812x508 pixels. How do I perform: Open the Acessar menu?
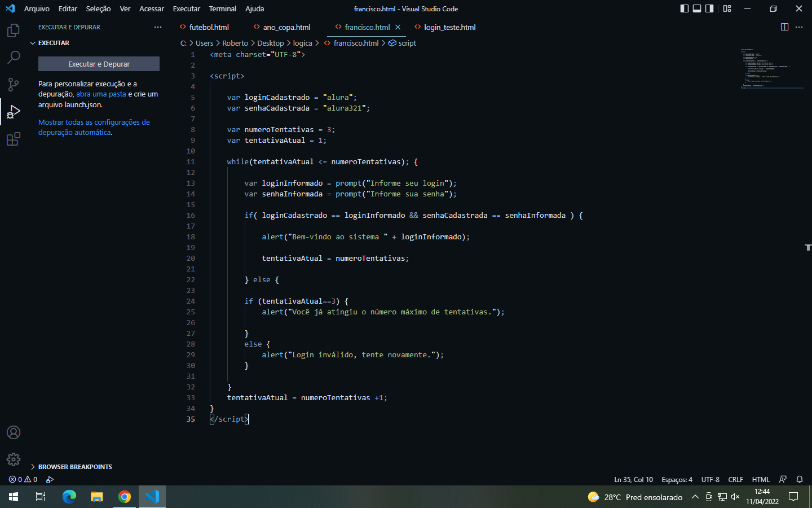(x=152, y=8)
